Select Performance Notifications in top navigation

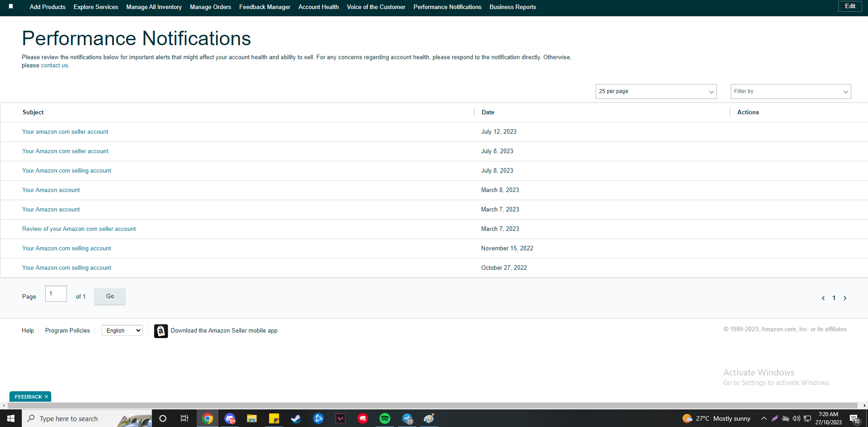coord(447,7)
